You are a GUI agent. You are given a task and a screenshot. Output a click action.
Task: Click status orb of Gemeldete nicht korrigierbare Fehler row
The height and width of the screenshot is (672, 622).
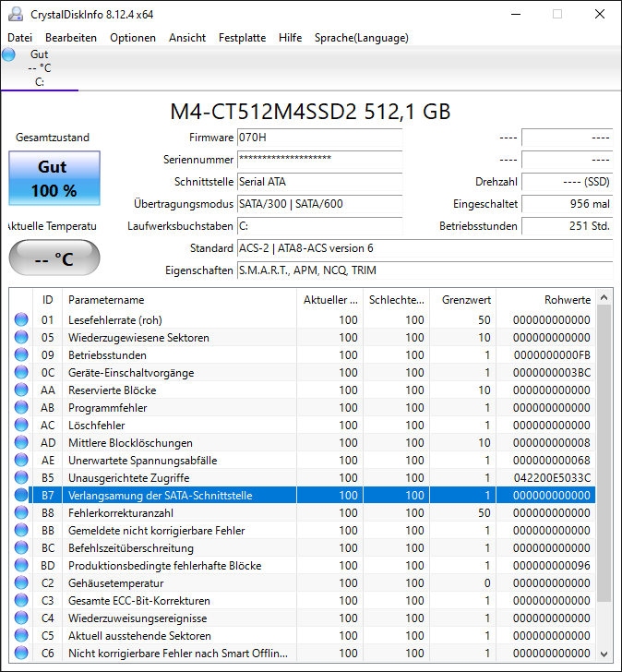(x=21, y=530)
